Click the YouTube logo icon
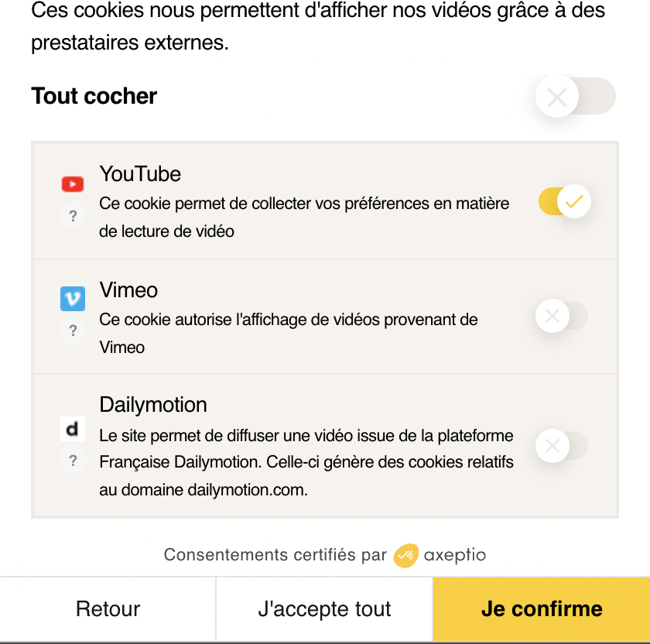 [x=73, y=184]
